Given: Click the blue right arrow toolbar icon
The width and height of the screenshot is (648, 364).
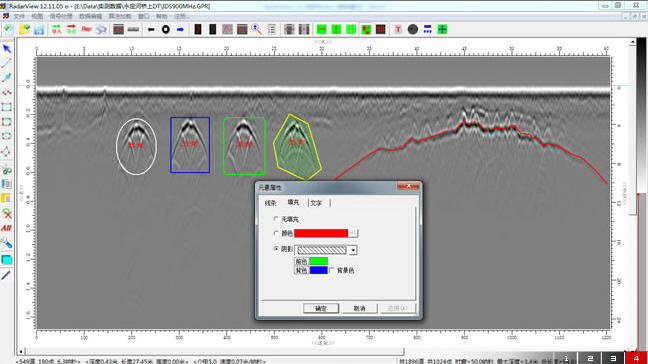Looking at the screenshot, I should point(180,29).
